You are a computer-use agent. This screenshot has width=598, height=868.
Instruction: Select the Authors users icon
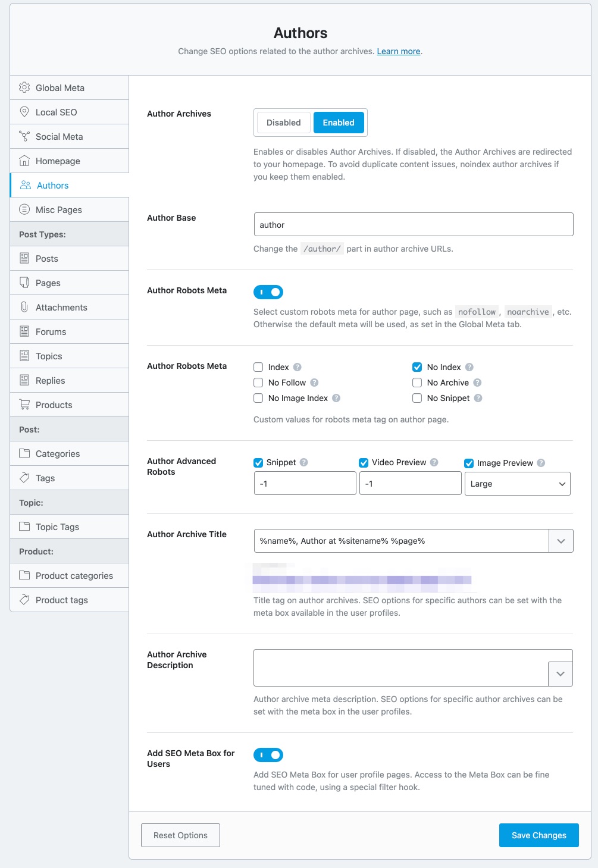tap(24, 185)
